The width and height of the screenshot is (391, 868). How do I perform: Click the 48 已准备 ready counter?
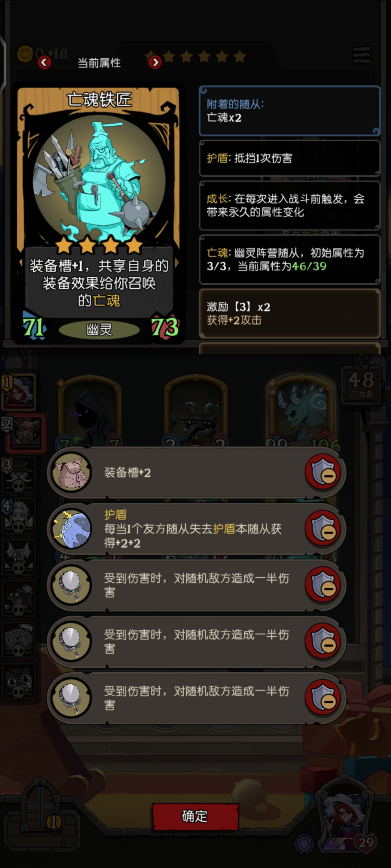361,385
